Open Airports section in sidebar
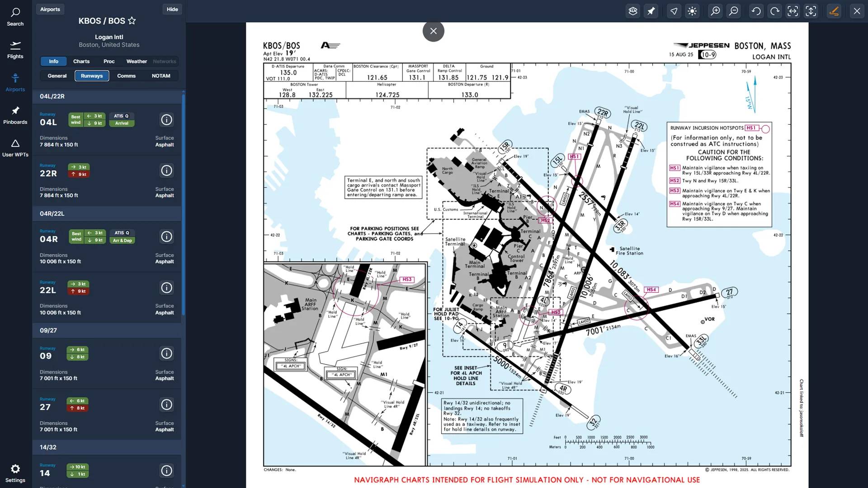The width and height of the screenshot is (868, 488). (x=15, y=83)
